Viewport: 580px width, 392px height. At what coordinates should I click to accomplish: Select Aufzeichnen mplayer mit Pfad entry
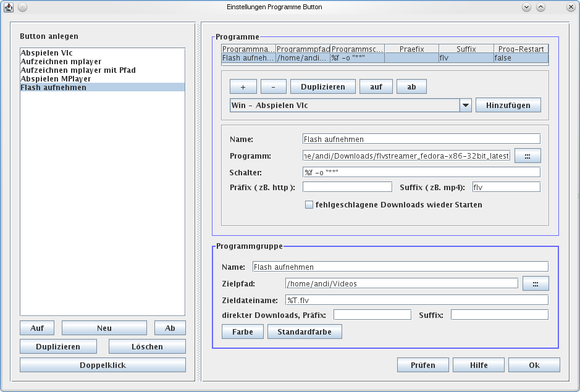(78, 70)
